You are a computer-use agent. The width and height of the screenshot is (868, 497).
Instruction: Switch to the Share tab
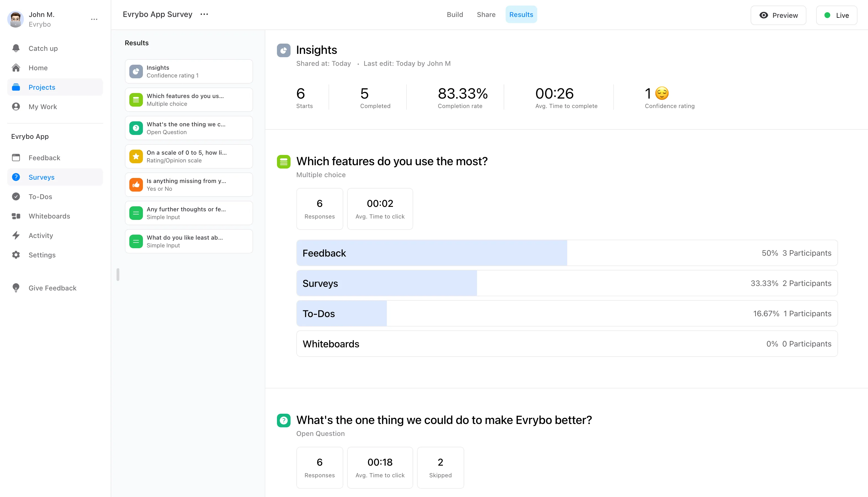click(x=486, y=14)
